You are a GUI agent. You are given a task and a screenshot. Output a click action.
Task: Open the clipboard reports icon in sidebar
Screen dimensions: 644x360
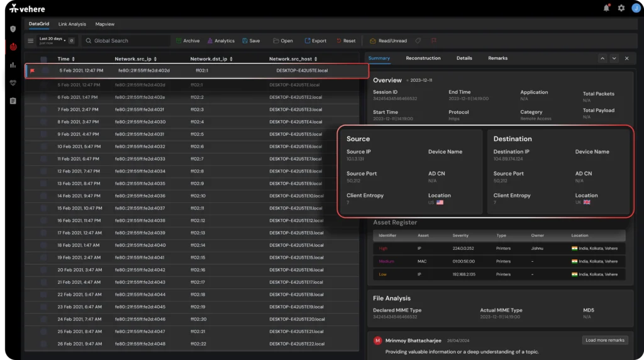pos(13,101)
